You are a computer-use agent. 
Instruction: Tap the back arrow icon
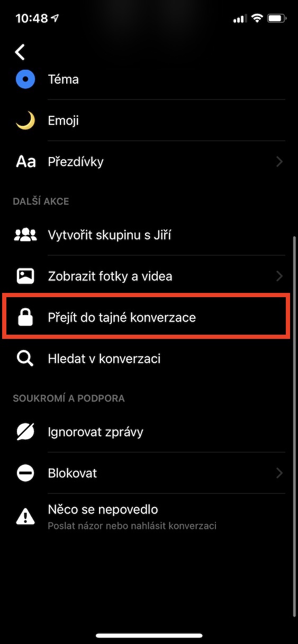20,52
